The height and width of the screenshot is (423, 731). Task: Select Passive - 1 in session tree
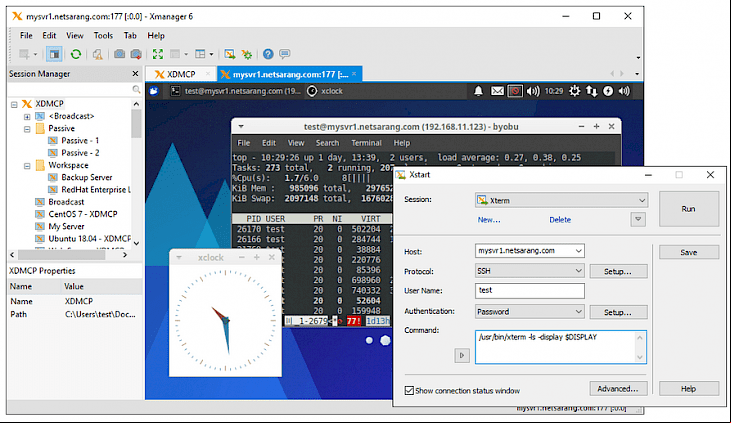click(x=80, y=141)
